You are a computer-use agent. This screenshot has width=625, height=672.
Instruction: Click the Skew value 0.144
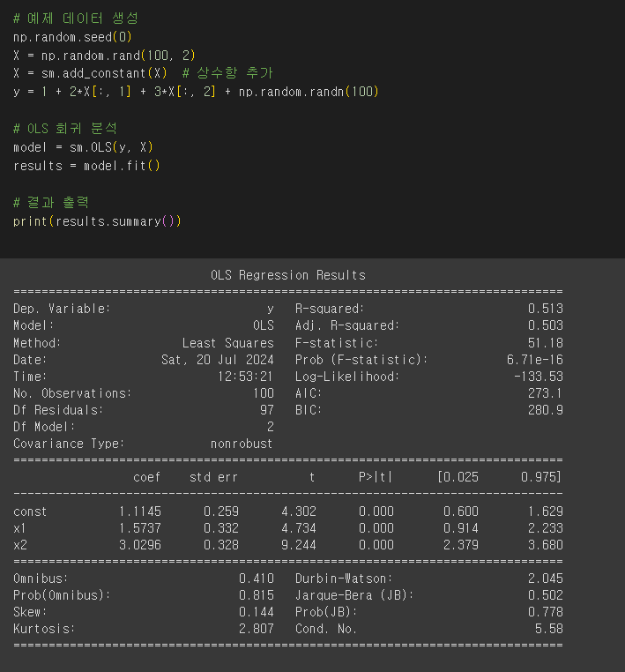click(257, 612)
